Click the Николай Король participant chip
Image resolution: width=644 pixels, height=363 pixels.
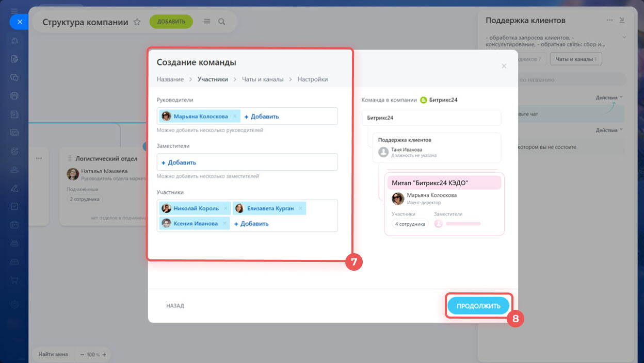point(195,208)
